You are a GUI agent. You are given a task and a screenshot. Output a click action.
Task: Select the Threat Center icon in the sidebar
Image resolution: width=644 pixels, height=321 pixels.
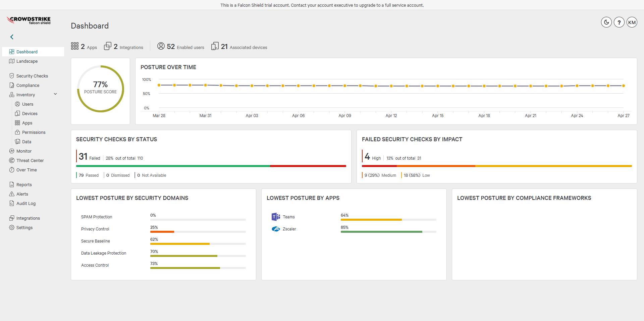click(x=12, y=160)
